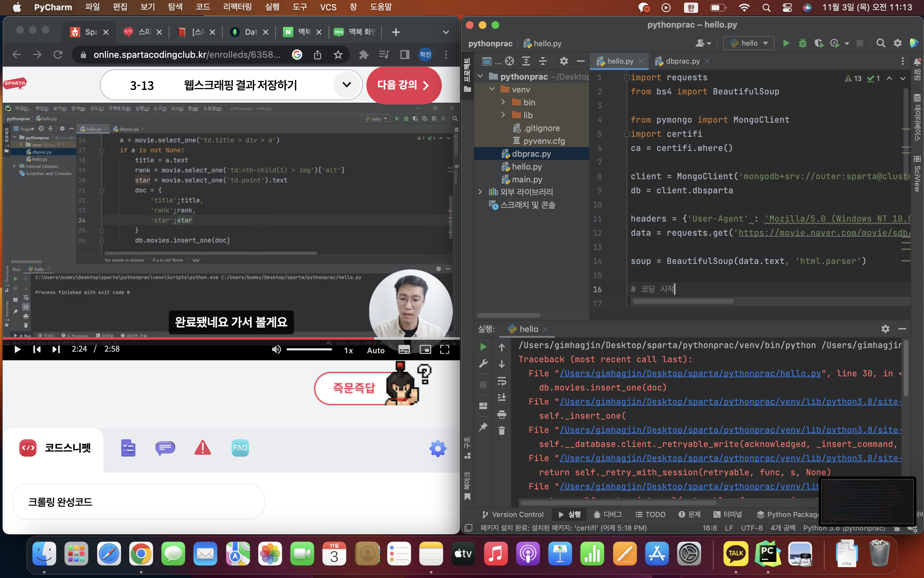Expand the bin folder
Viewport: 924px width, 578px height.
click(x=503, y=102)
